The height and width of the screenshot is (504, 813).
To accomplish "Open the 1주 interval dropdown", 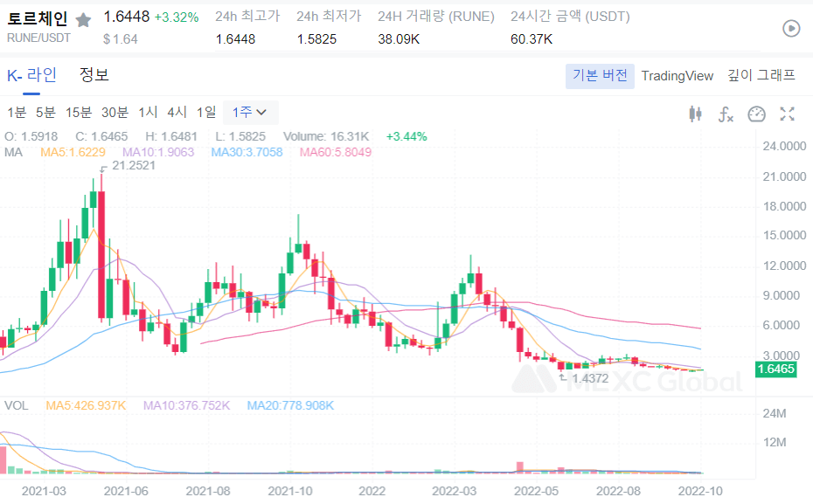I will coord(250,113).
